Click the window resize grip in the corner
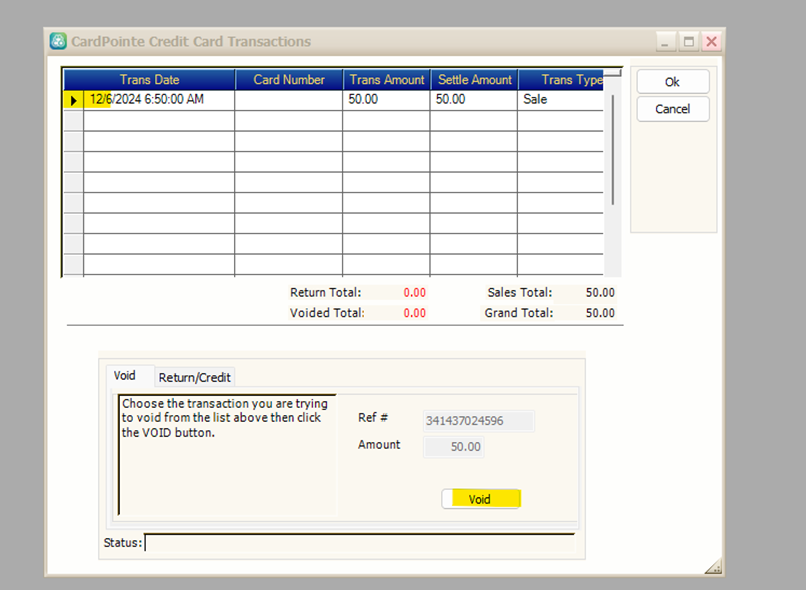Viewport: 806px width, 590px height. coord(713,566)
